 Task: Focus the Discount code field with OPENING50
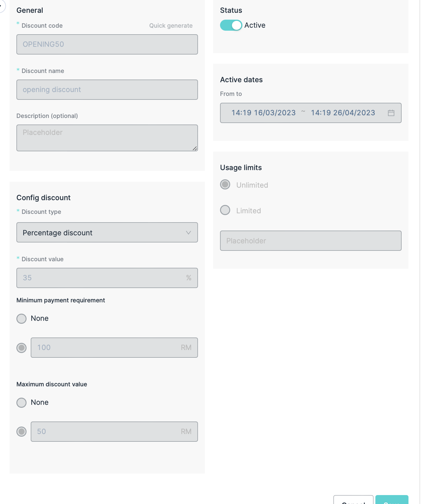tap(107, 44)
